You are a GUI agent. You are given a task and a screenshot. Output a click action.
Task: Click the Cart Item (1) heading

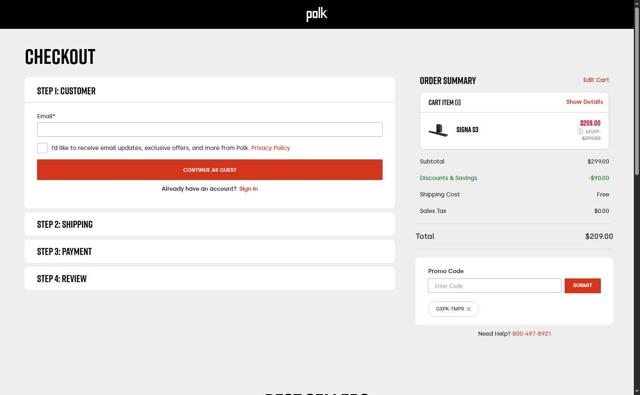click(x=444, y=102)
